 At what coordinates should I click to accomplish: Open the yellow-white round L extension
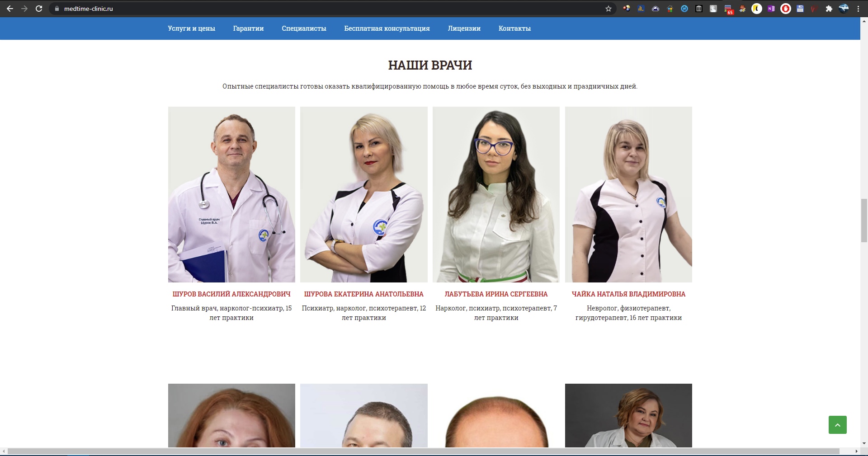click(757, 9)
